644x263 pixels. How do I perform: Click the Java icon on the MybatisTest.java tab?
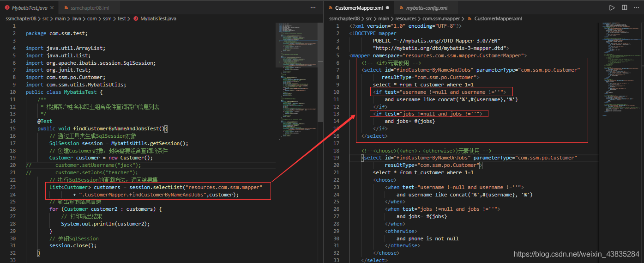7,8
